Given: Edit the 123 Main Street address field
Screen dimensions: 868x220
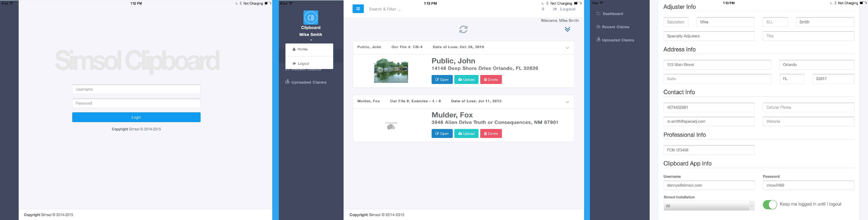Looking at the screenshot, I should pos(717,65).
